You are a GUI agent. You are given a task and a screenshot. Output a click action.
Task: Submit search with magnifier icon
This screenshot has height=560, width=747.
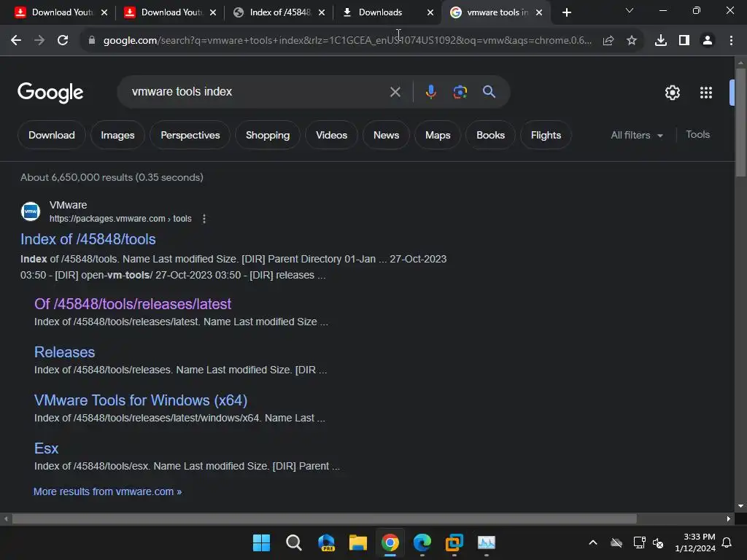[x=489, y=91]
